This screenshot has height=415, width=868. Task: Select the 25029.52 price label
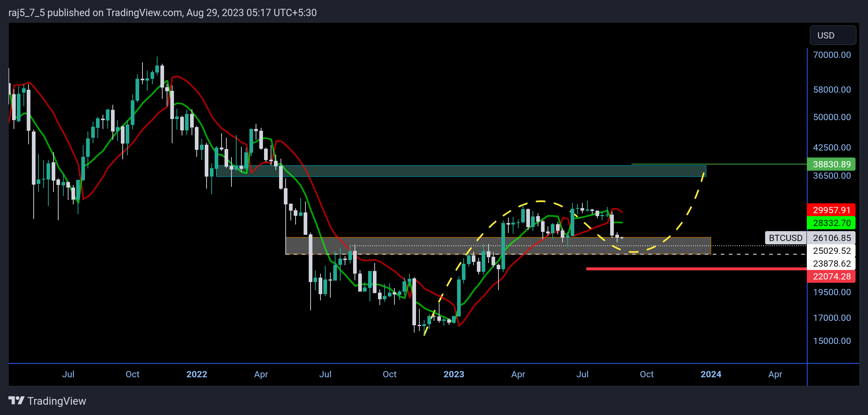click(x=831, y=251)
